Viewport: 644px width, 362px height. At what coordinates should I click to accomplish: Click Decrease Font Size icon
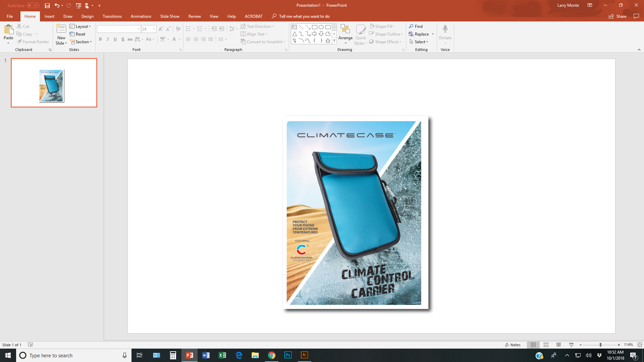coord(168,29)
